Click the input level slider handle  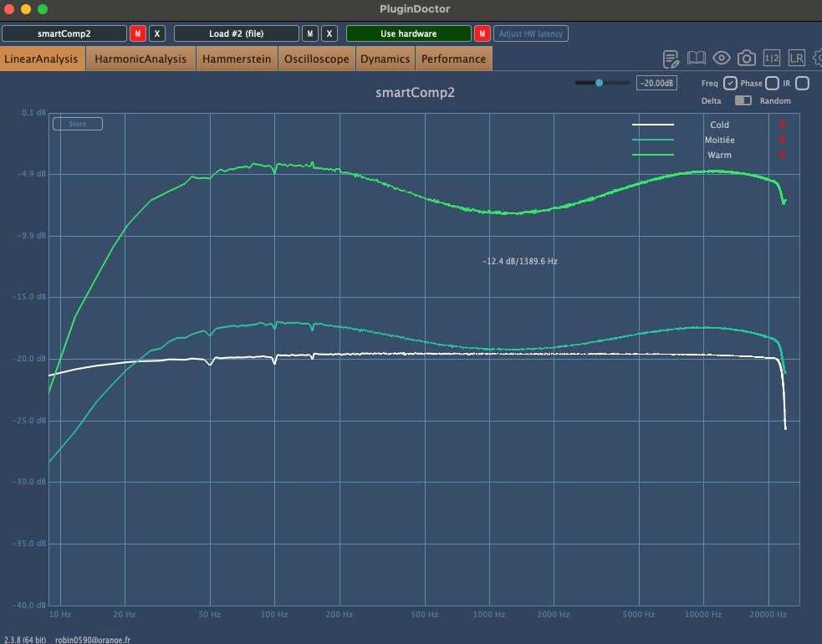pos(599,83)
